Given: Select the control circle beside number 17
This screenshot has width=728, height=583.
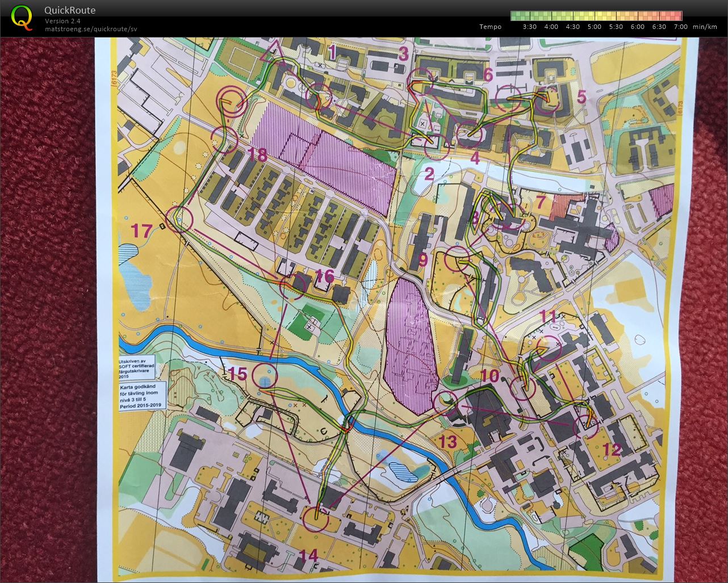Looking at the screenshot, I should coord(179,219).
